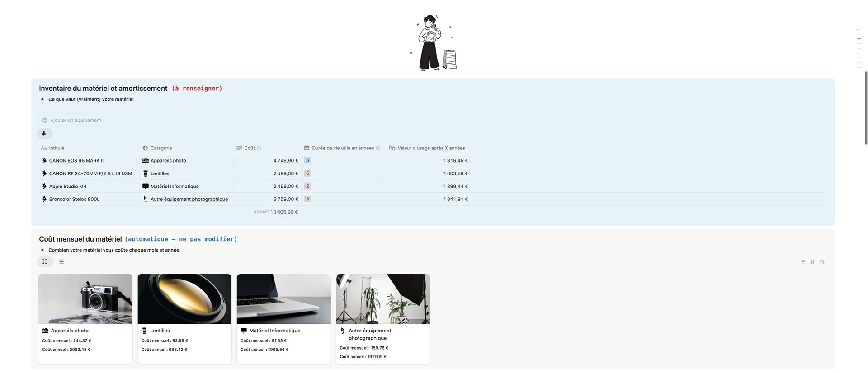
Task: Open Matériel Informatique laptop thumbnail card
Action: [x=284, y=299]
